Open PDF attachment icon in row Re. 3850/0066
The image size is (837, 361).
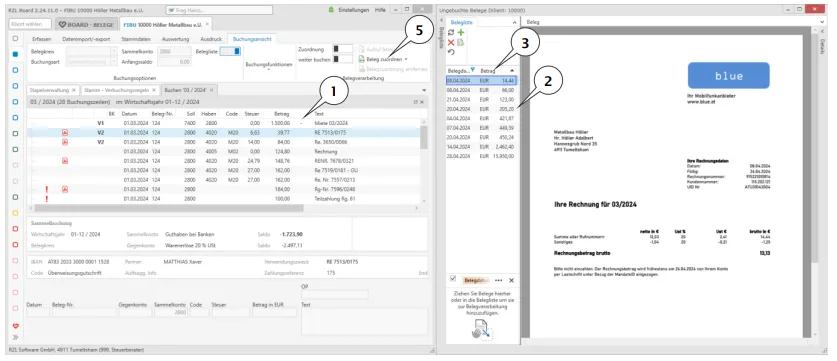coord(65,142)
